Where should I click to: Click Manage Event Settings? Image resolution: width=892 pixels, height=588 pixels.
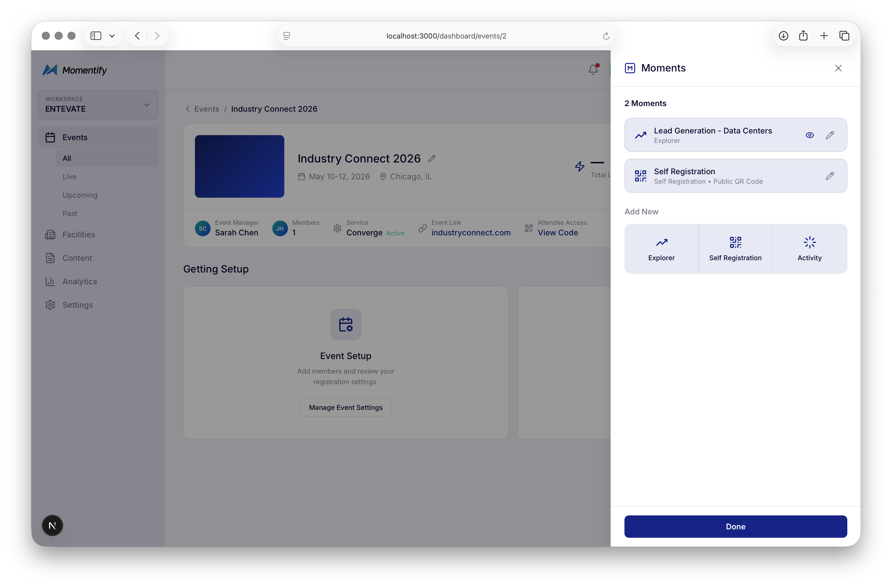(345, 407)
